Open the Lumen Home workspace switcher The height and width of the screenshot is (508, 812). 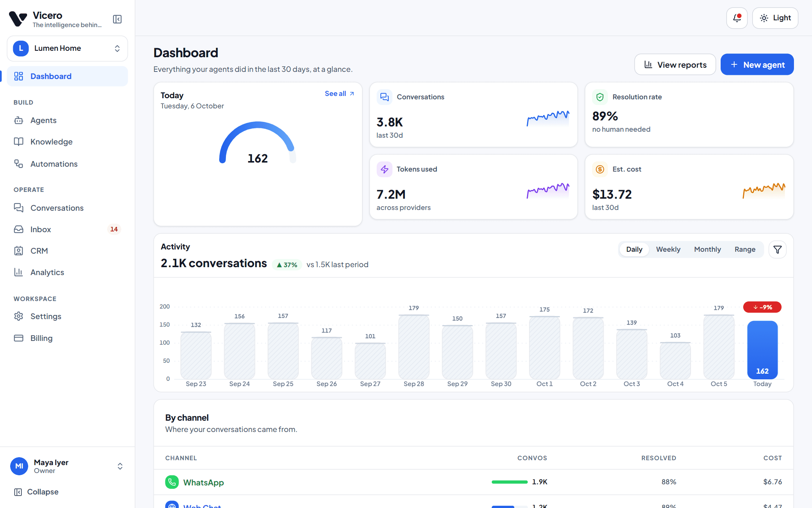coord(67,49)
